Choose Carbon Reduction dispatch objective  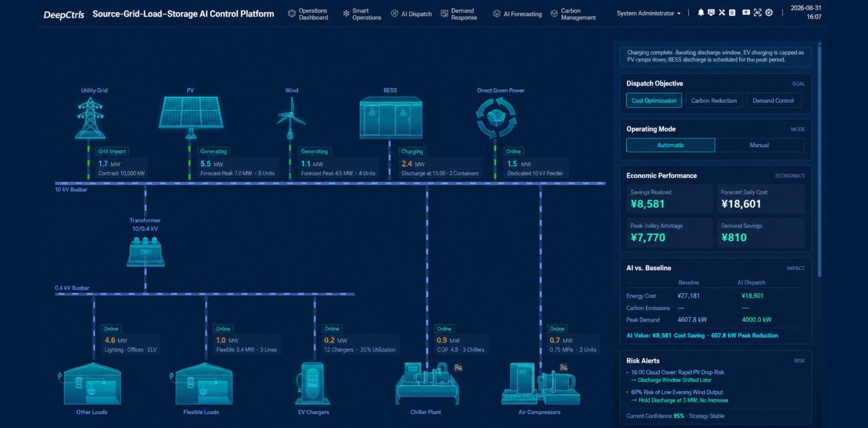pos(714,100)
